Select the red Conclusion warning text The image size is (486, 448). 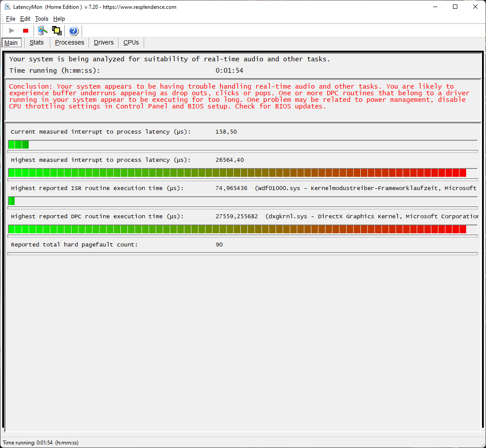[239, 97]
